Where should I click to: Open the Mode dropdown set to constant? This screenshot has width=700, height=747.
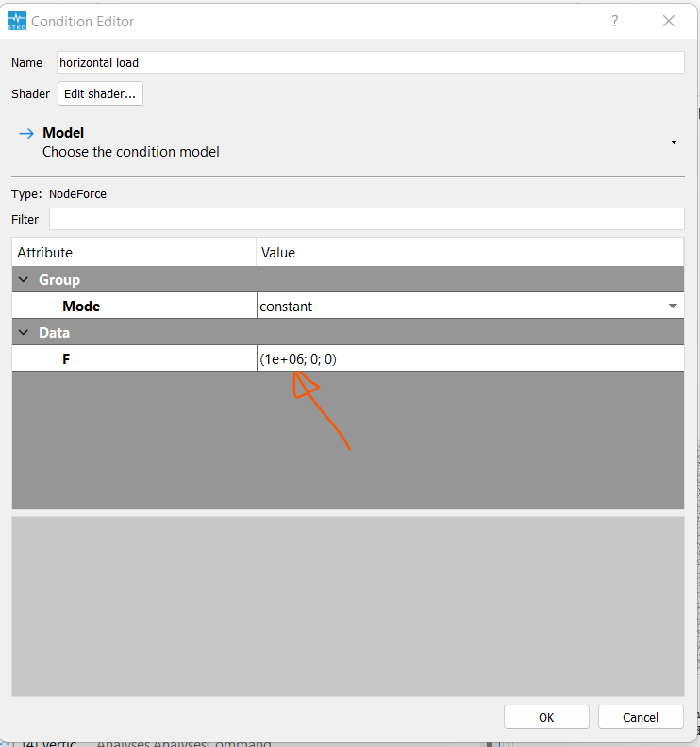click(x=470, y=306)
